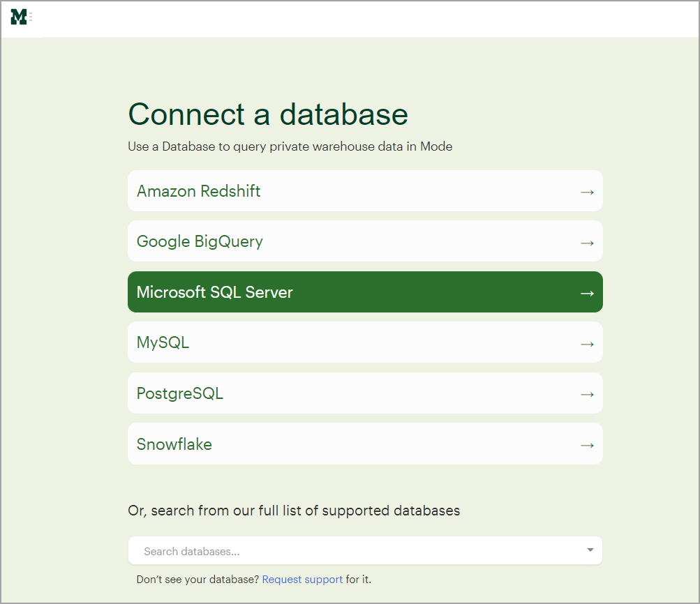Click the arrow next to Snowflake

[x=587, y=443]
